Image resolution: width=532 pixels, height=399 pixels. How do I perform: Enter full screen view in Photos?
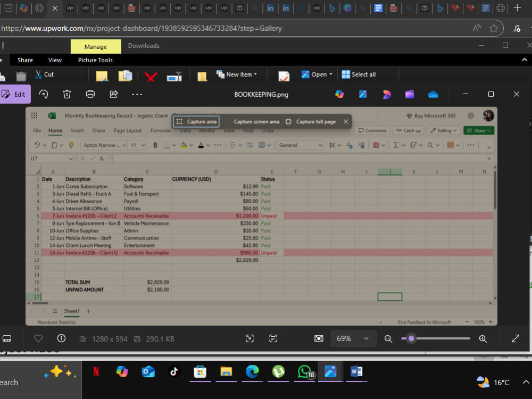(x=516, y=338)
